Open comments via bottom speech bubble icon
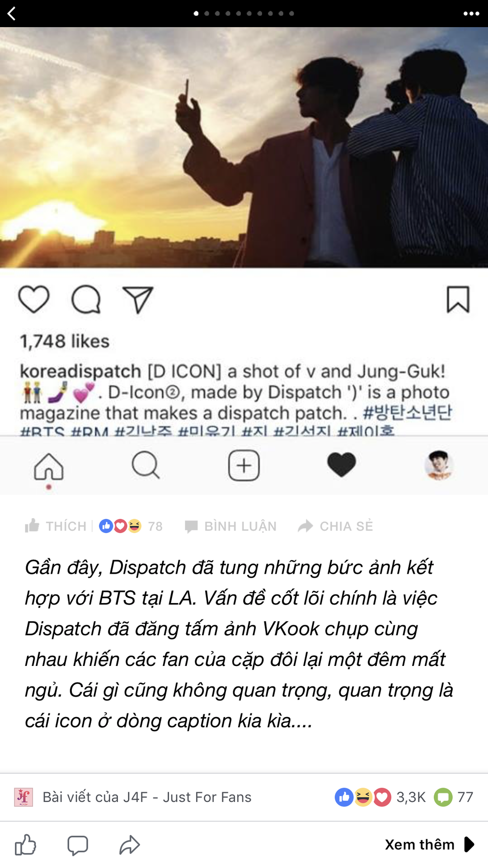 [x=78, y=845]
